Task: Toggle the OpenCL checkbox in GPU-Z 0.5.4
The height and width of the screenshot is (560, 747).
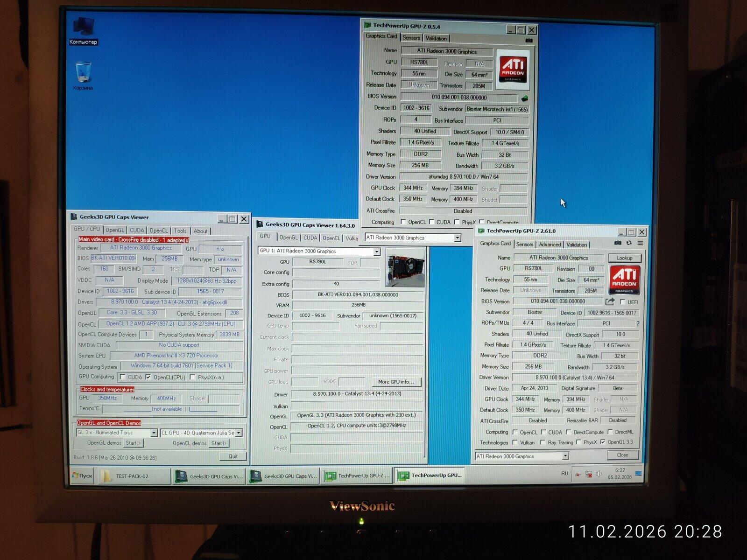Action: tap(403, 222)
